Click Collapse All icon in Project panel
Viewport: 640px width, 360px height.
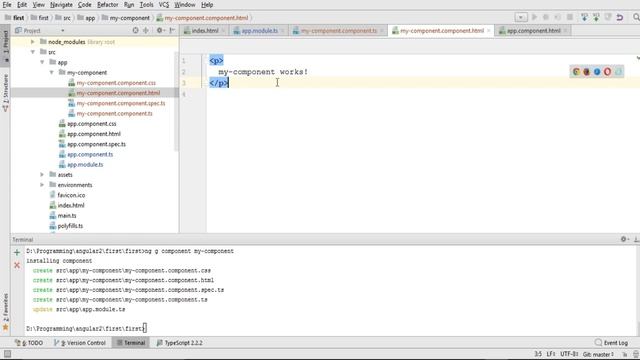click(146, 30)
